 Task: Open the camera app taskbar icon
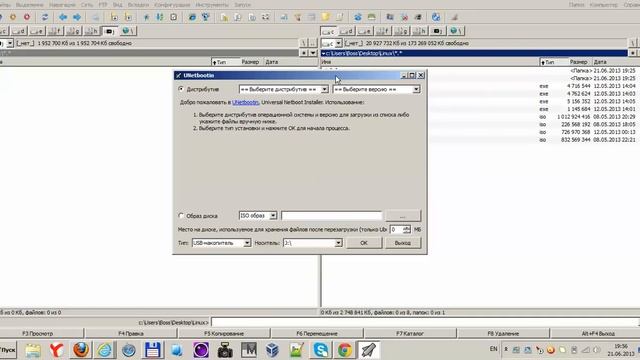pos(225,350)
